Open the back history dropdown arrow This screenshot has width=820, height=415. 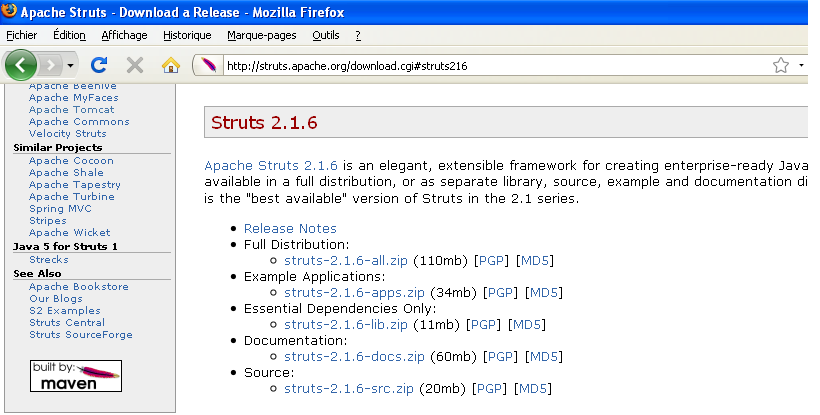[x=70, y=66]
